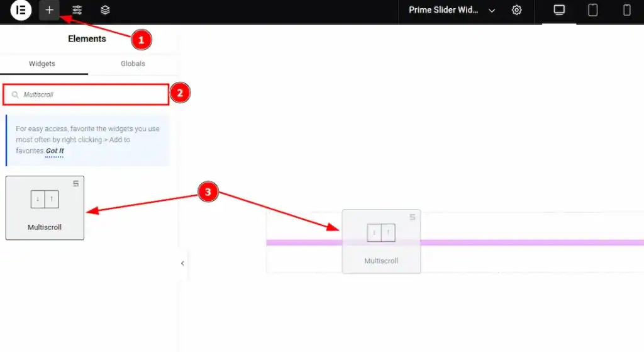The width and height of the screenshot is (644, 352).
Task: Switch to desktop preview mode
Action: click(559, 10)
